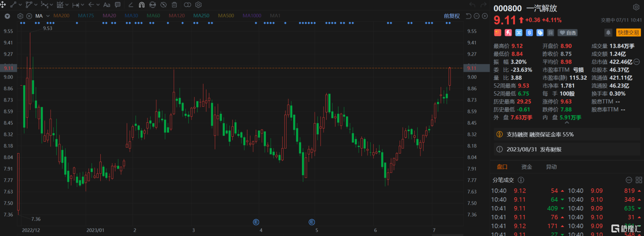This screenshot has width=644, height=236.
Task: Open MA indicator settings gear
Action: tap(20, 16)
